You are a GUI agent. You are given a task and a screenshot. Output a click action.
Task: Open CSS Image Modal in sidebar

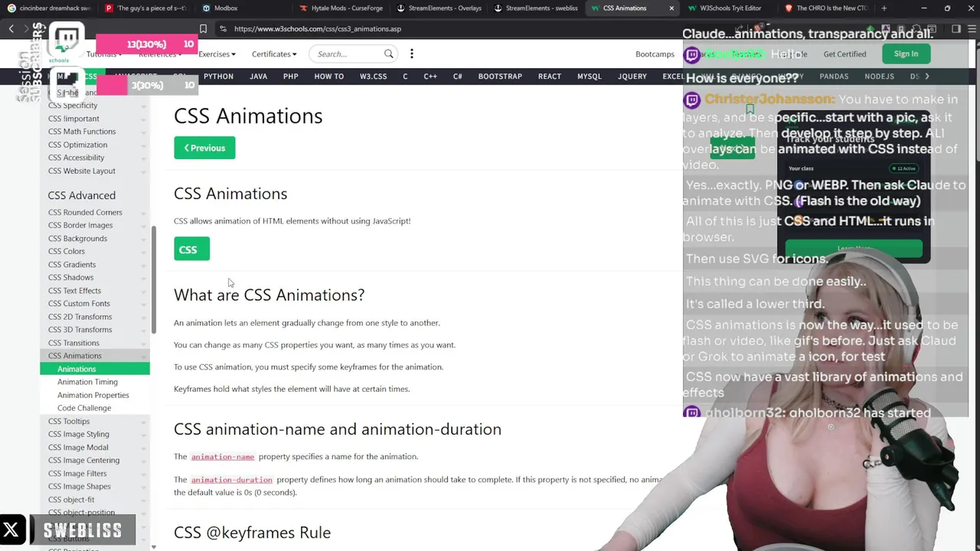pyautogui.click(x=78, y=448)
